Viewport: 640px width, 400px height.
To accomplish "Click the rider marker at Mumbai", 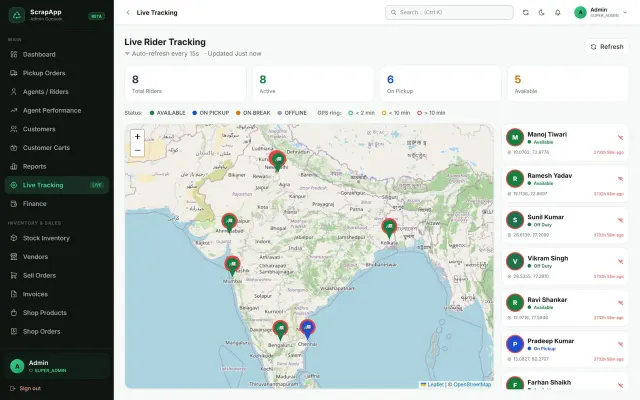I will pos(232,266).
